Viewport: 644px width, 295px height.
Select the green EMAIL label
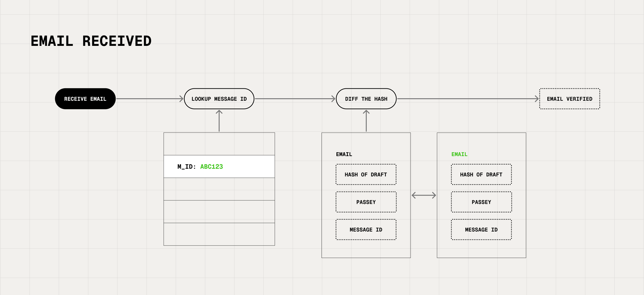459,154
